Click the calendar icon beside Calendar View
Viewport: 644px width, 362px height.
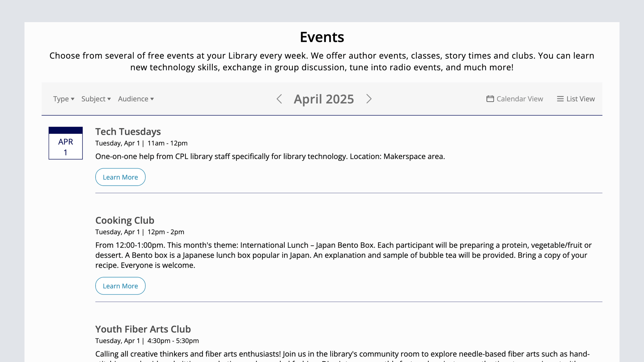coord(490,99)
